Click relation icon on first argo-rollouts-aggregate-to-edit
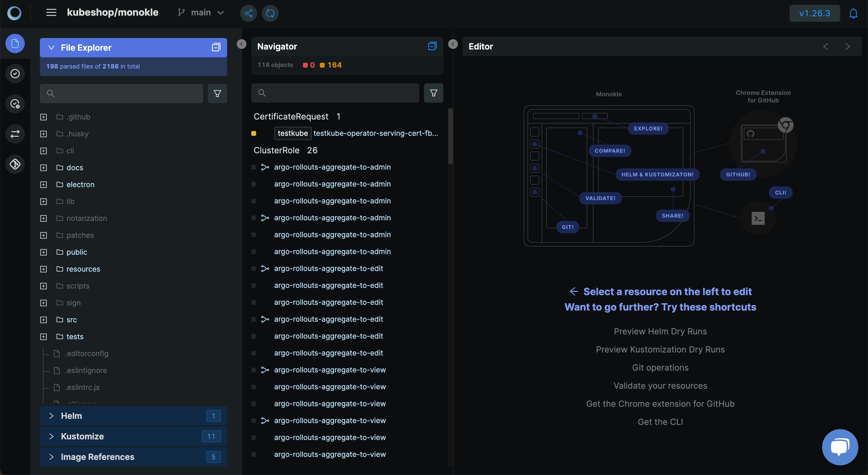 265,269
